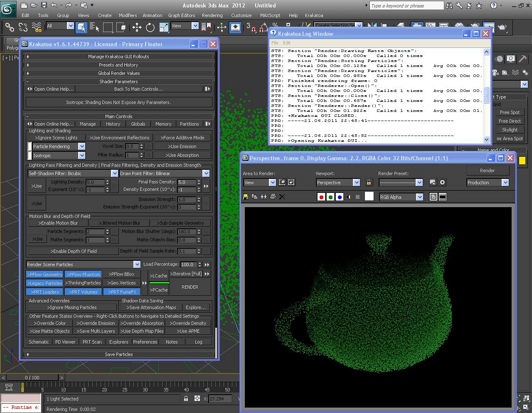Click the Open File folder icon
Screen dimensions: 532x413
(34, 5)
